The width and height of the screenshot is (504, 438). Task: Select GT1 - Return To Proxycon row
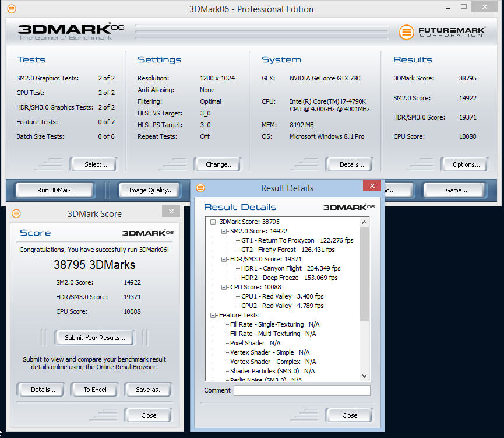(x=297, y=240)
